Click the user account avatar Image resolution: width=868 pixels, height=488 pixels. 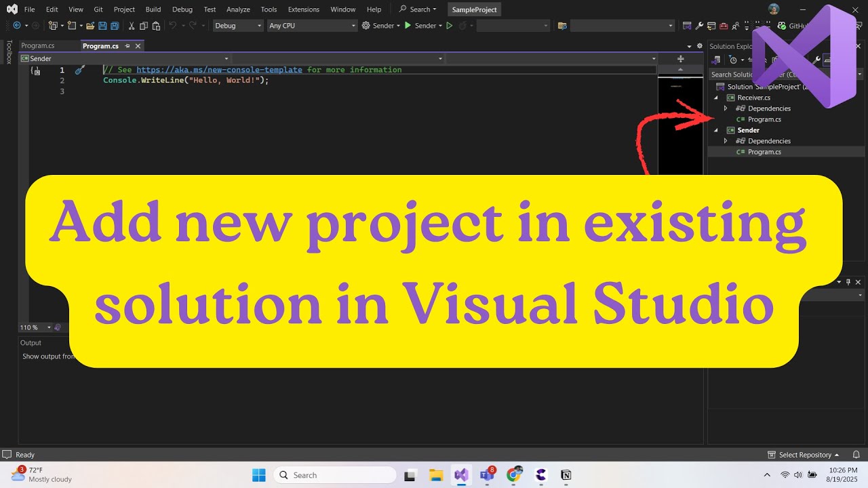[x=774, y=9]
